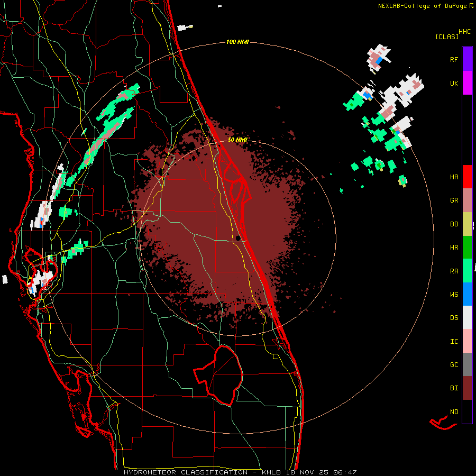Click the ND legend label
Image resolution: width=476 pixels, height=476 pixels.
[x=454, y=412]
